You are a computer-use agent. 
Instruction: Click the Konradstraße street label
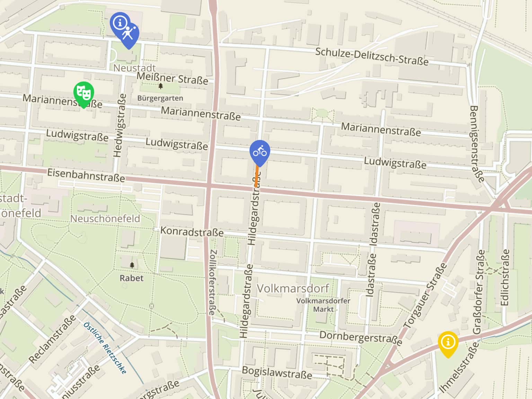(x=192, y=231)
